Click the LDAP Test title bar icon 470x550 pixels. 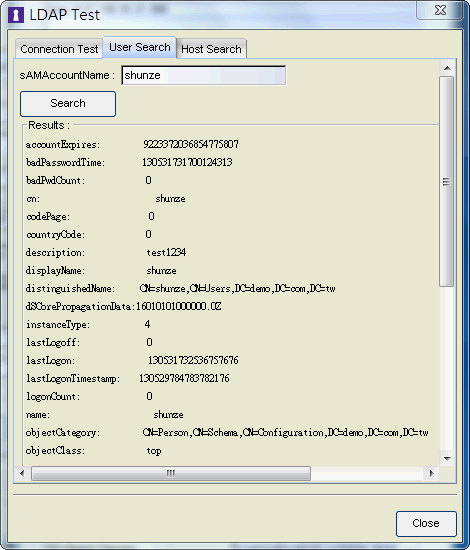(15, 15)
